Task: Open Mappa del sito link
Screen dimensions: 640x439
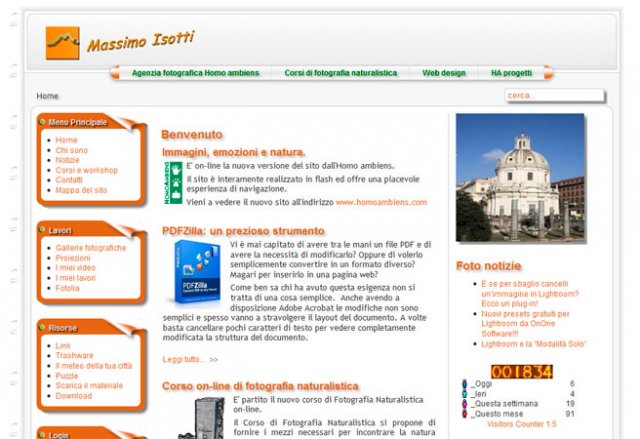Action: point(81,190)
